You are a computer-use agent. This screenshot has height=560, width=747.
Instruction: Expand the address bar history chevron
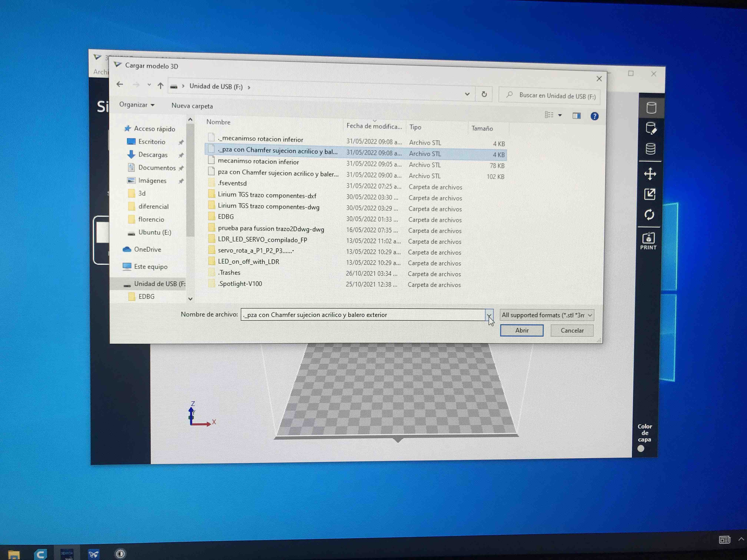(467, 94)
